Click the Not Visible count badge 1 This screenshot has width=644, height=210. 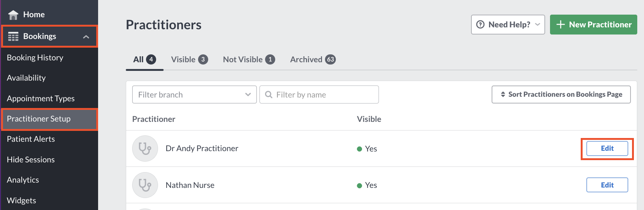click(270, 59)
